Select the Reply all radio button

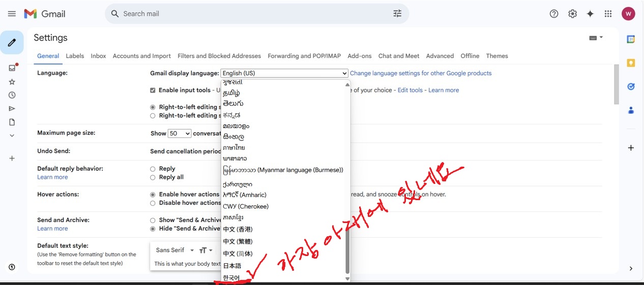pyautogui.click(x=153, y=177)
